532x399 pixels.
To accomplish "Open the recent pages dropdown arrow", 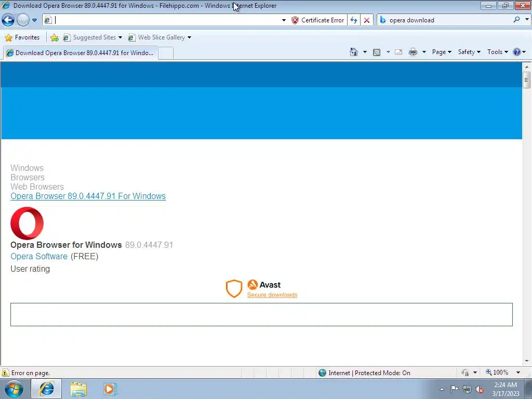I will (34, 20).
